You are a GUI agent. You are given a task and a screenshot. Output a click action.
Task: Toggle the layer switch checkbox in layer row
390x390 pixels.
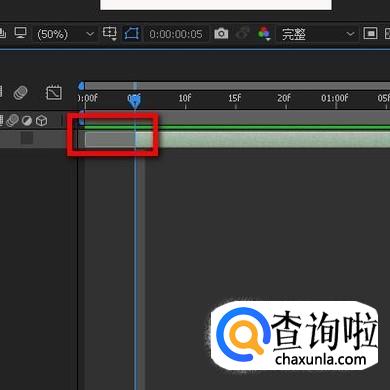[27, 138]
